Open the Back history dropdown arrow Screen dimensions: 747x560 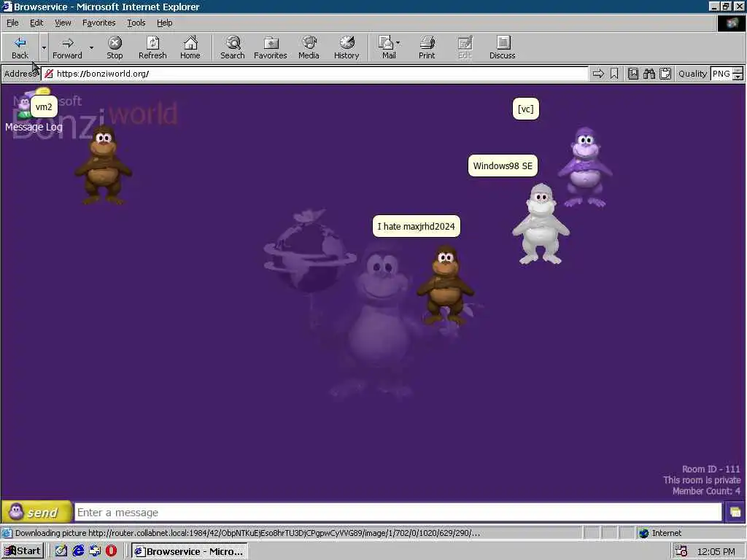(x=44, y=47)
